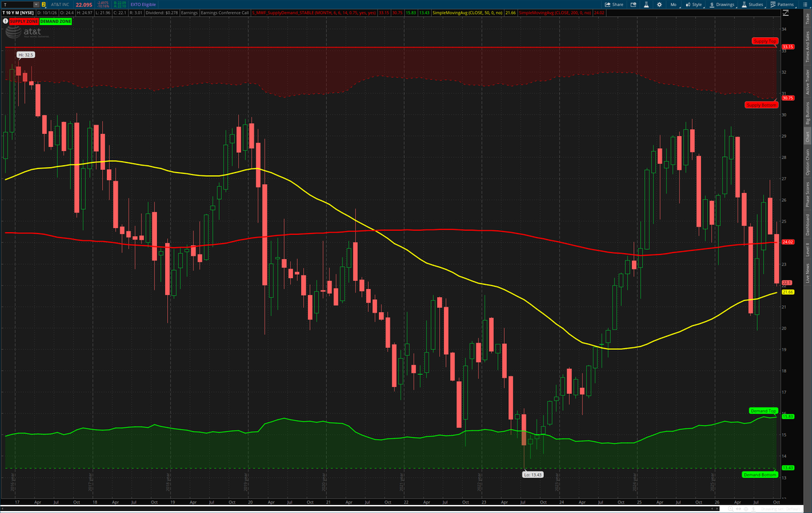Image resolution: width=812 pixels, height=513 pixels.
Task: Click the 24.02 red price axis label
Action: (788, 242)
